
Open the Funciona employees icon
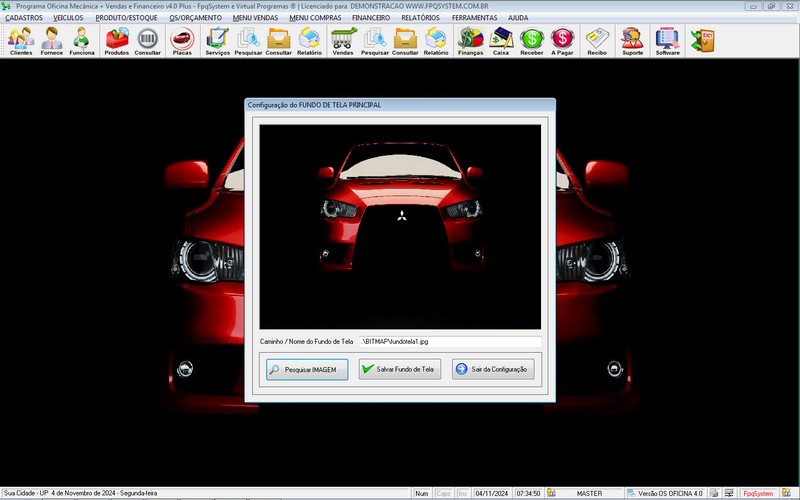(x=82, y=40)
